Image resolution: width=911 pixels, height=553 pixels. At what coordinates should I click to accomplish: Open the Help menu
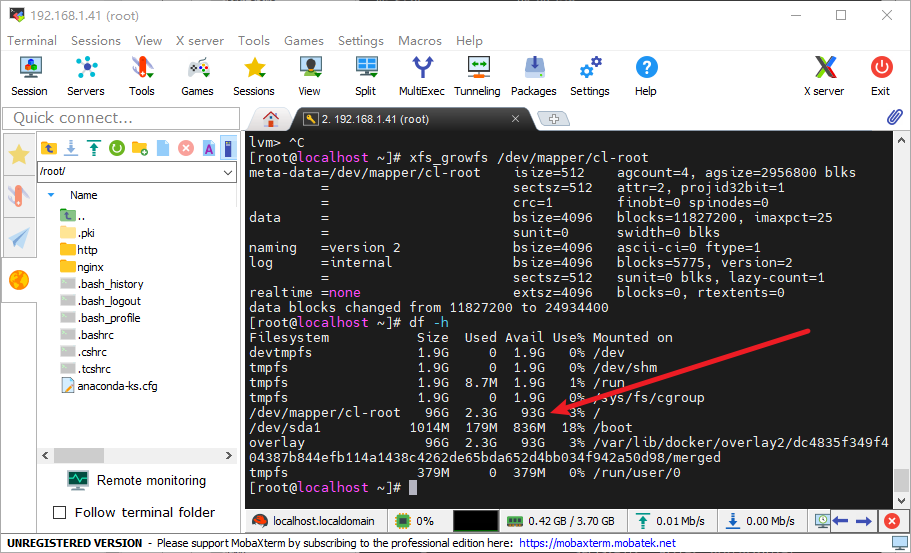point(469,41)
